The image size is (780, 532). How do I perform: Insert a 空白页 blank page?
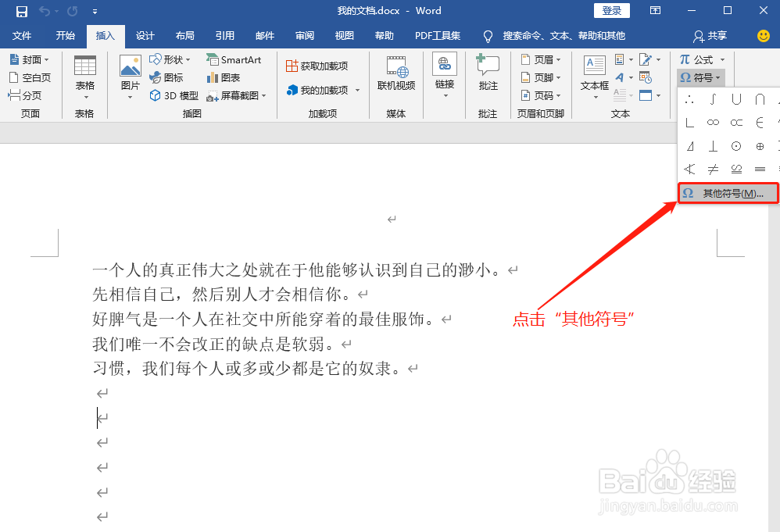coord(30,77)
